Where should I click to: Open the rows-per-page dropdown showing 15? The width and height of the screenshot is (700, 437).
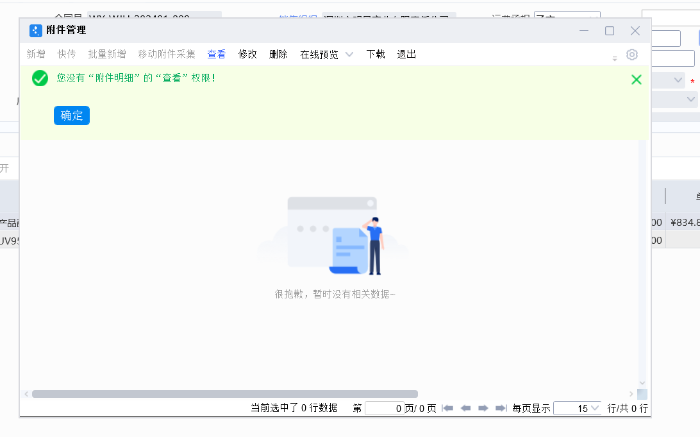pyautogui.click(x=577, y=408)
